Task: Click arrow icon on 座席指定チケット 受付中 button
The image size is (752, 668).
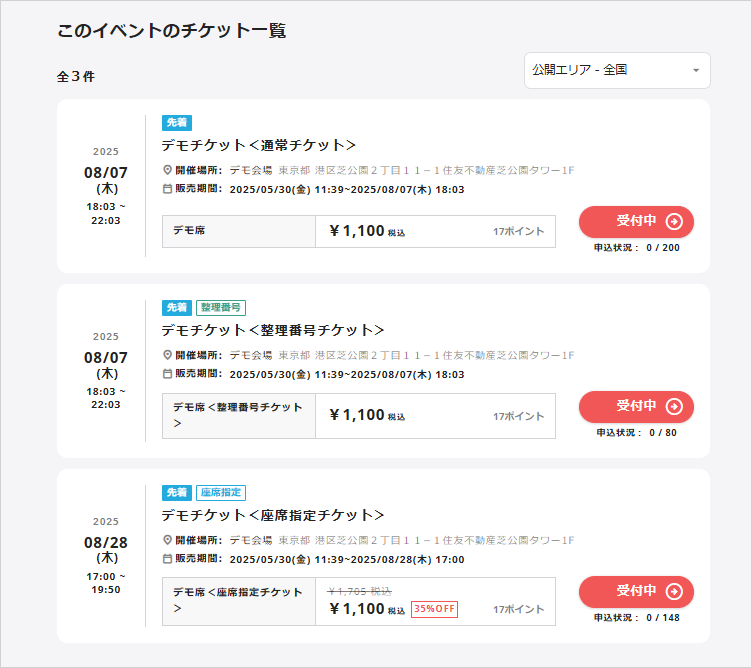Action: 674,591
